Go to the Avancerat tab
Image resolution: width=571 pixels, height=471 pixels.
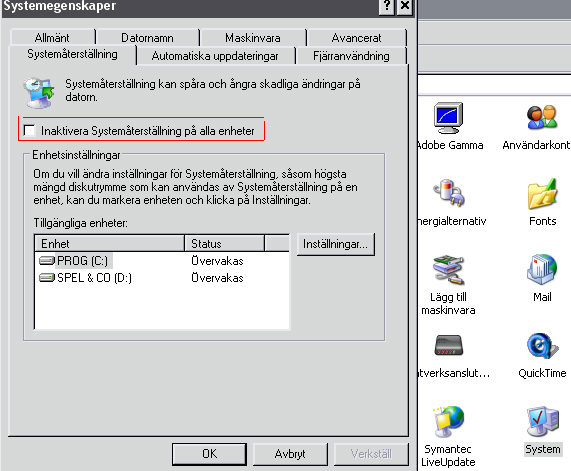coord(356,38)
